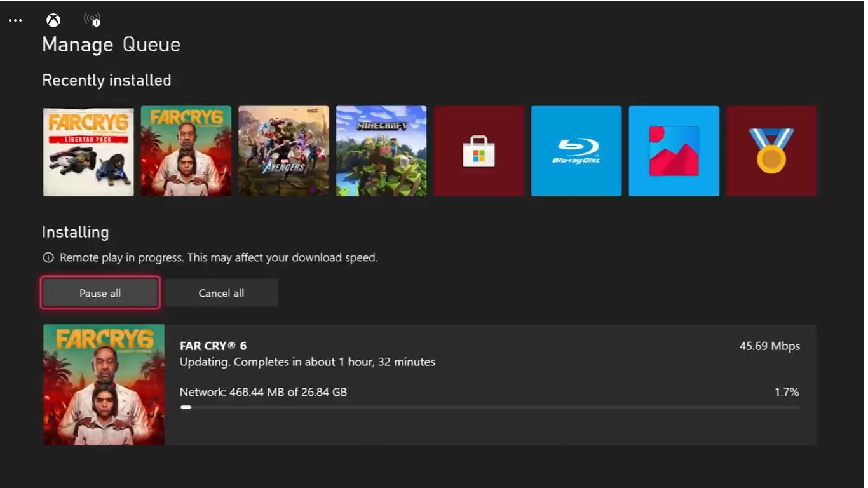Pause all installing downloads
Viewport: 868px width, 488px height.
[x=100, y=293]
